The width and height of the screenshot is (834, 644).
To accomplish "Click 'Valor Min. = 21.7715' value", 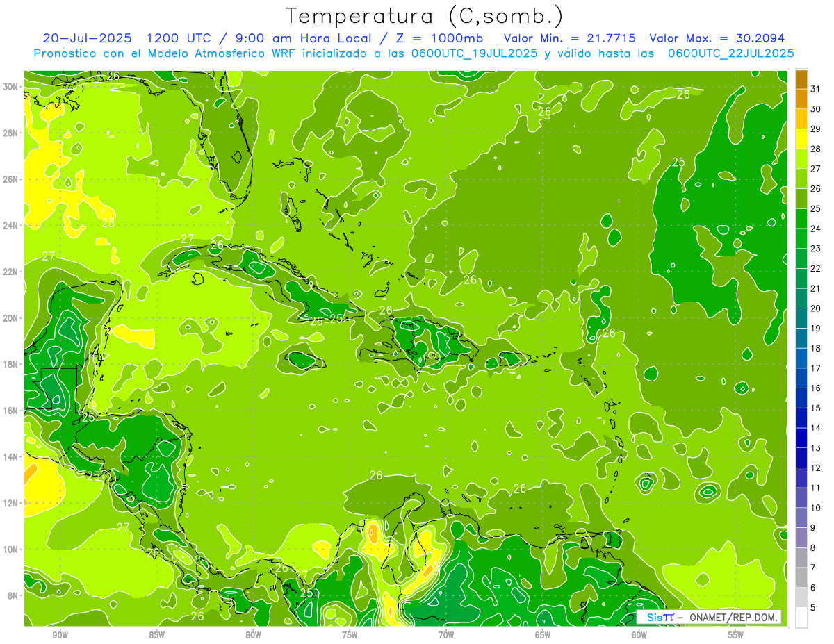I will pos(570,38).
